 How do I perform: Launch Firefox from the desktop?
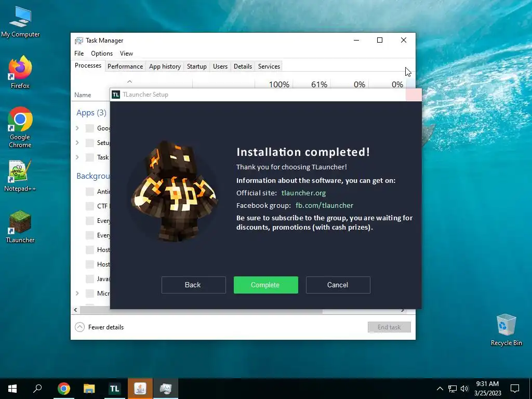coord(20,72)
